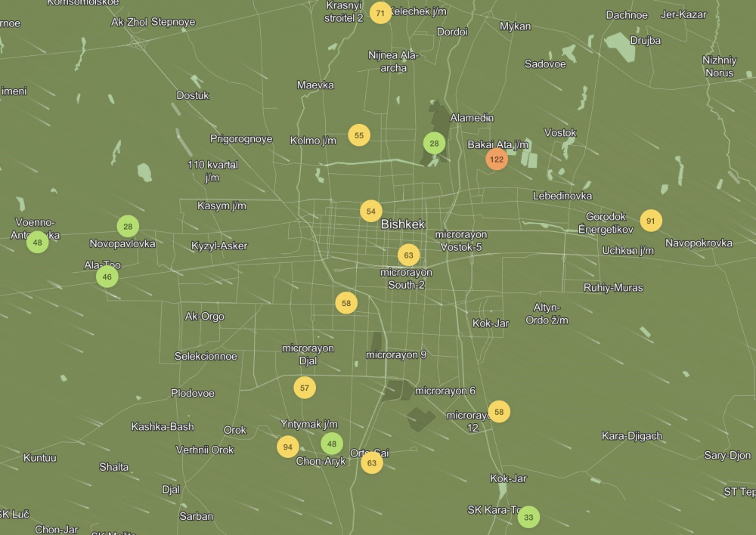Click the 58 marker next to microrayon 12
The height and width of the screenshot is (535, 756).
499,412
